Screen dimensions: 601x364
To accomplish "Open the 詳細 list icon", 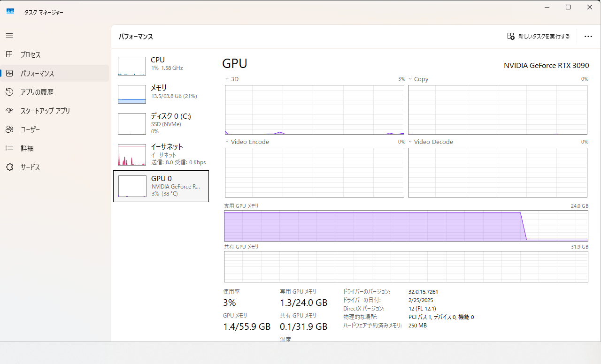I will 9,148.
